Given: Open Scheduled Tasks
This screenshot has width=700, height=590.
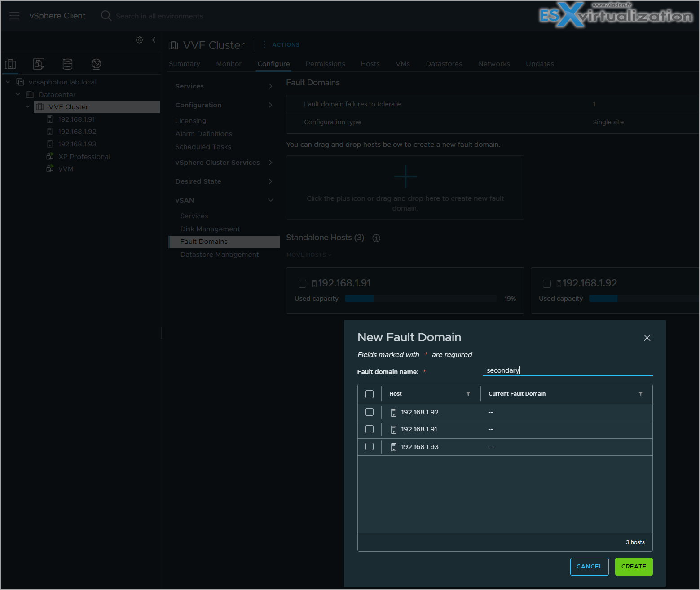Looking at the screenshot, I should tap(203, 147).
